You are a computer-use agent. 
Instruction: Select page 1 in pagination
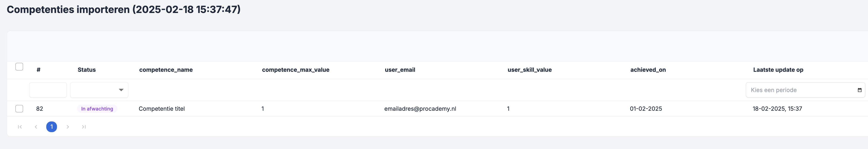(52, 127)
